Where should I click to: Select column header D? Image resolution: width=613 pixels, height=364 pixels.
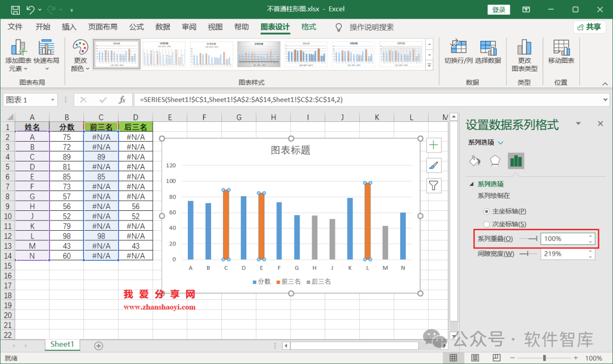(135, 117)
